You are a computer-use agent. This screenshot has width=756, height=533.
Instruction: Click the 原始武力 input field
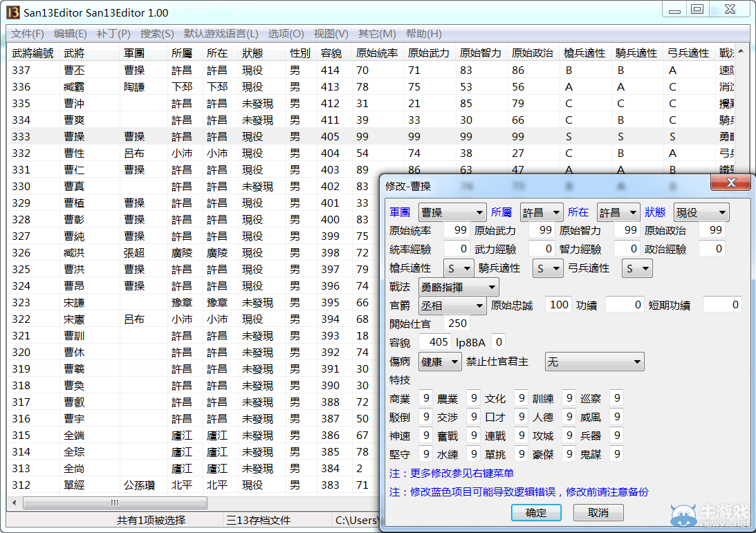click(x=542, y=230)
